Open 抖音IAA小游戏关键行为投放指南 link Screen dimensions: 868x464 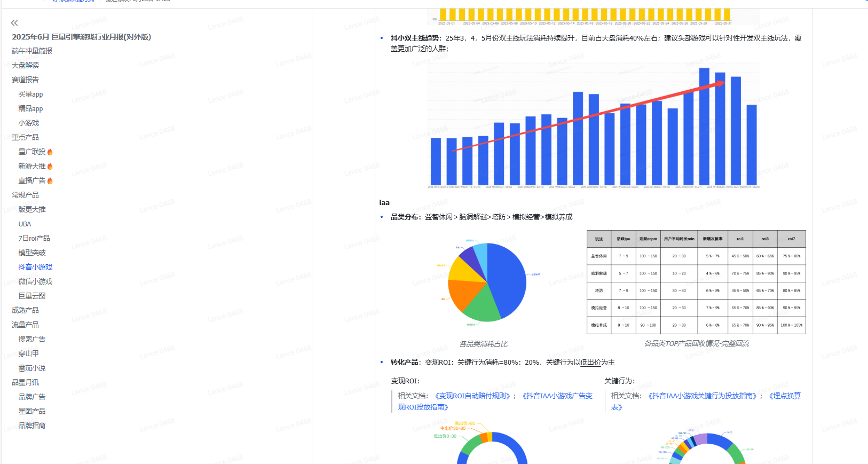(x=703, y=396)
